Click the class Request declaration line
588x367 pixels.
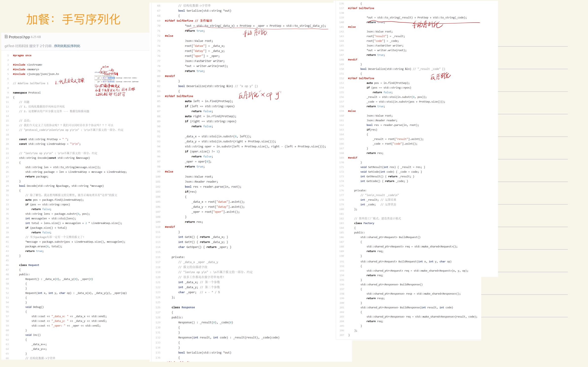(29, 265)
